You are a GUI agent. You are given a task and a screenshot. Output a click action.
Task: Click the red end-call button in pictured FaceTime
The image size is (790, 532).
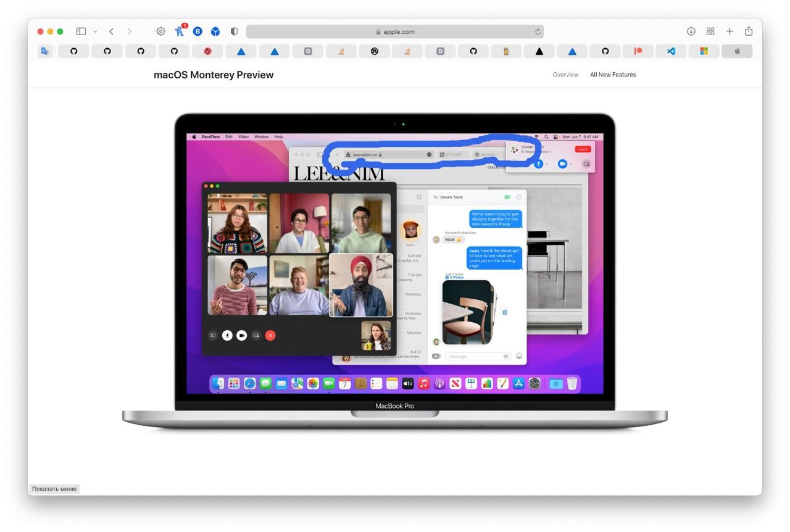coord(270,335)
